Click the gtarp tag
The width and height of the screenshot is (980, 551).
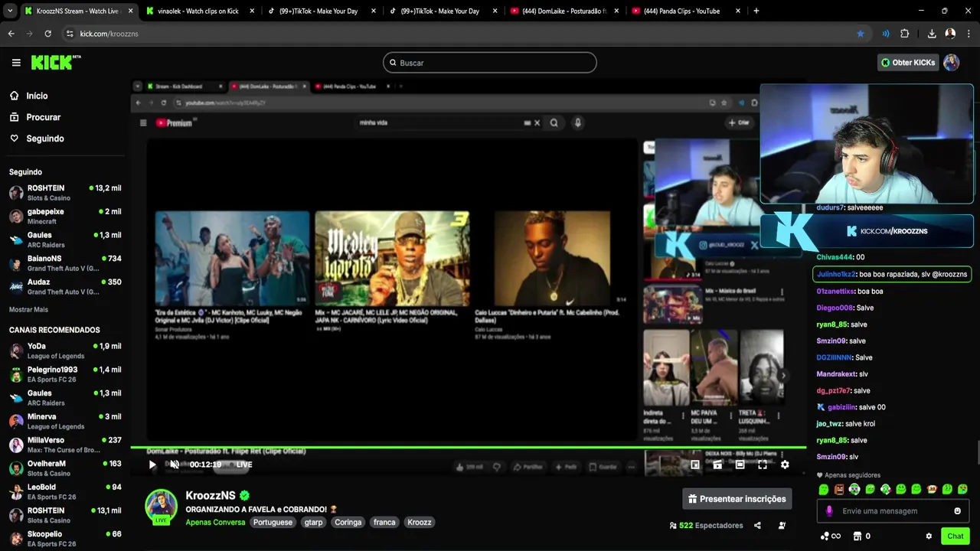(x=313, y=522)
